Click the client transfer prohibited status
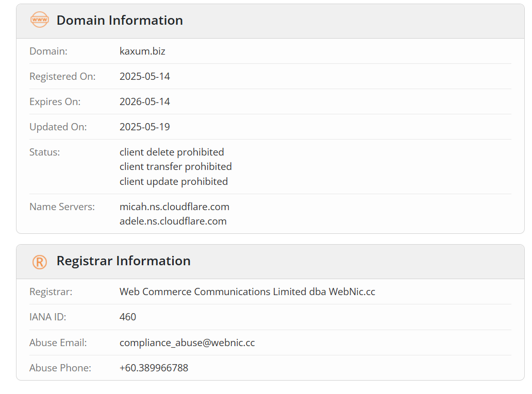Image resolution: width=532 pixels, height=394 pixels. [176, 166]
